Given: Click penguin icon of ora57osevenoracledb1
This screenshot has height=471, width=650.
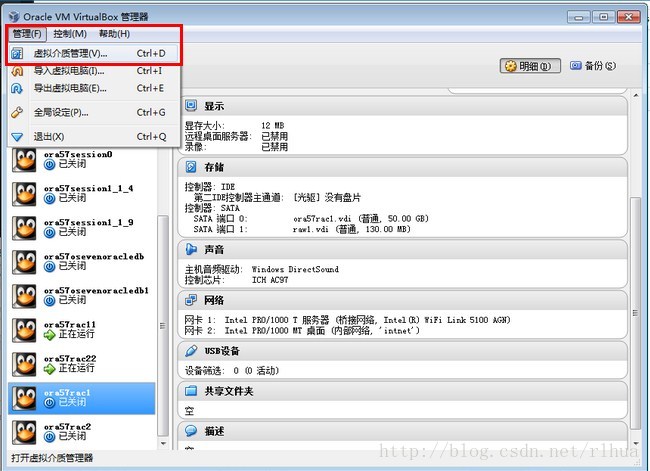Looking at the screenshot, I should coord(24,296).
